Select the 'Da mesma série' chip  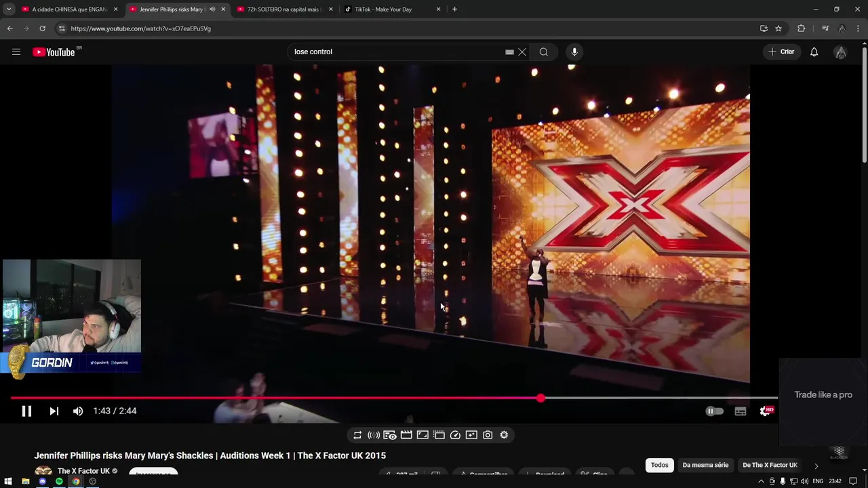pyautogui.click(x=705, y=465)
